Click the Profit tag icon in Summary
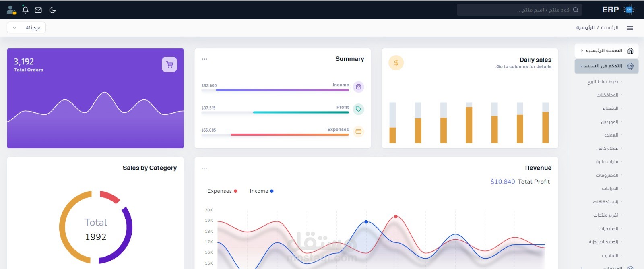The width and height of the screenshot is (644, 269). [358, 109]
